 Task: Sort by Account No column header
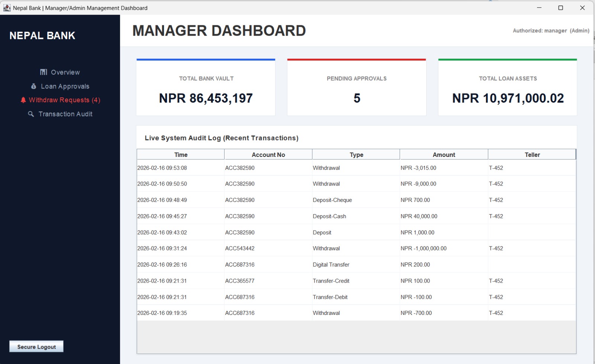(268, 155)
